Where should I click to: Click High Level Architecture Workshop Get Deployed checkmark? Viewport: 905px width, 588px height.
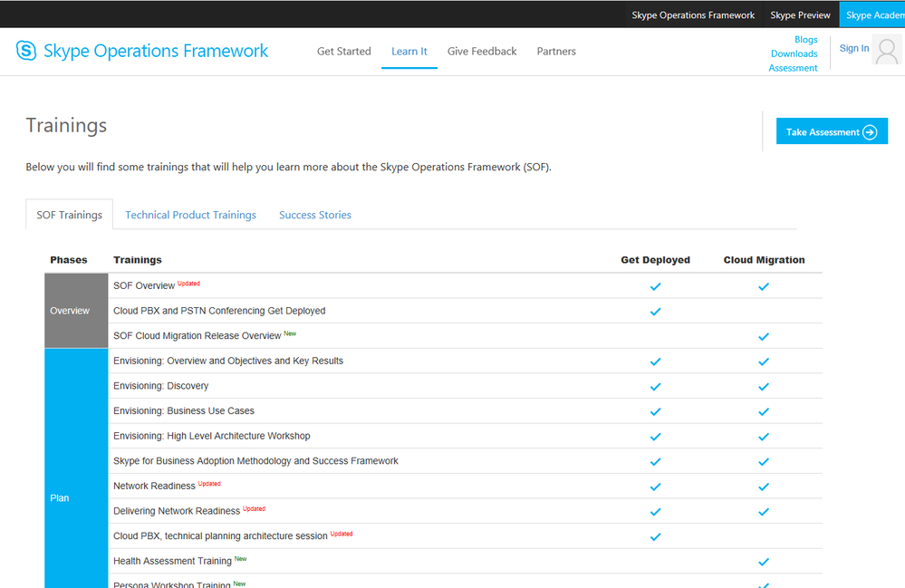[x=655, y=437]
